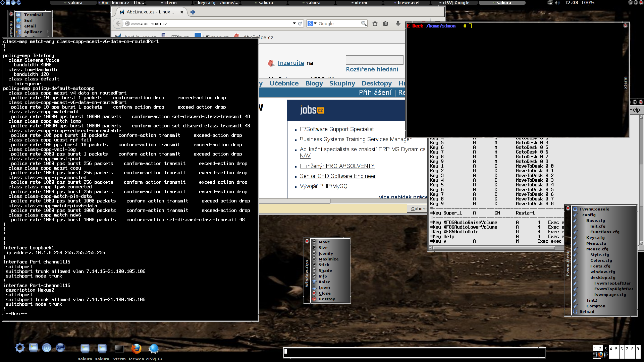This screenshot has width=644, height=362.
Task: Click the search magnifier in Google search box
Action: 364,23
